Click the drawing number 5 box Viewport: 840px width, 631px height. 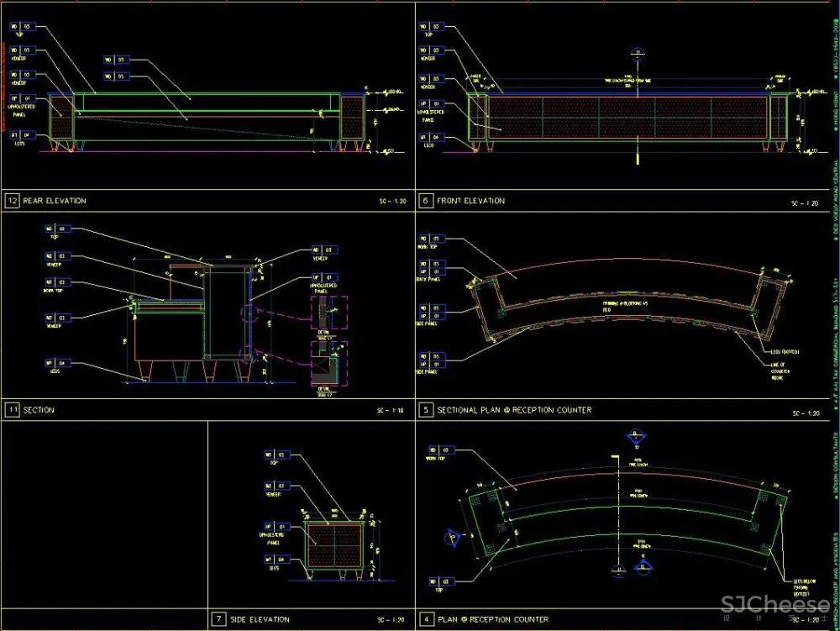pyautogui.click(x=427, y=410)
